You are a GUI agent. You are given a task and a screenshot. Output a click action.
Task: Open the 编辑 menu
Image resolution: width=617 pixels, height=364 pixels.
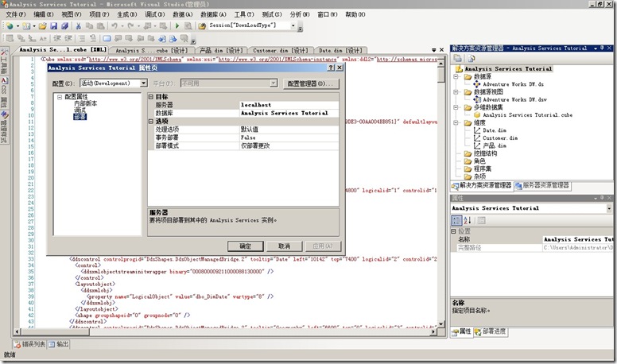coord(43,14)
